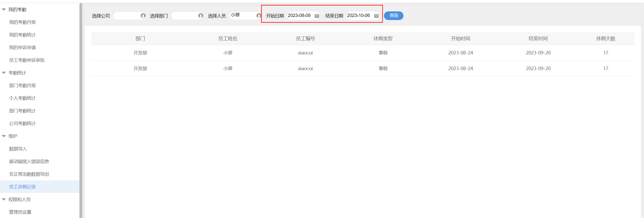Image resolution: width=644 pixels, height=218 pixels.
Task: Open 我的考勤月报 page
Action: (23, 22)
